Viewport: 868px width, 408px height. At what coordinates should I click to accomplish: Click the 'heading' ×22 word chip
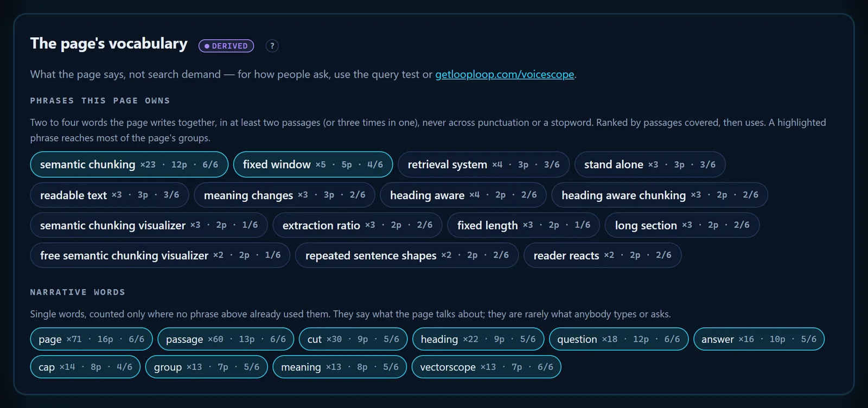tap(478, 339)
